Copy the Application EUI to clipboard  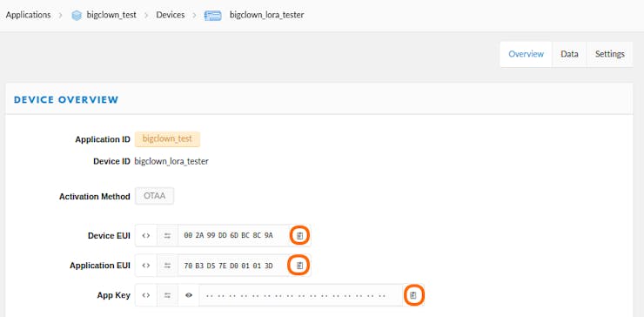(x=300, y=266)
